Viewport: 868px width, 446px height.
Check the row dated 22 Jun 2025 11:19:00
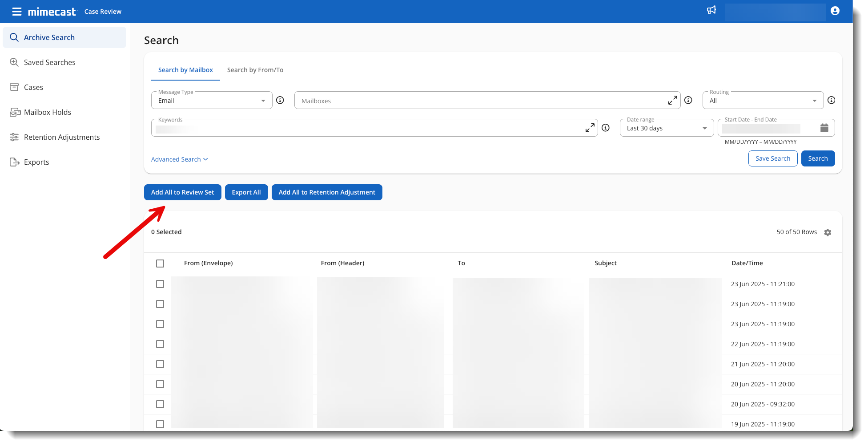(160, 344)
